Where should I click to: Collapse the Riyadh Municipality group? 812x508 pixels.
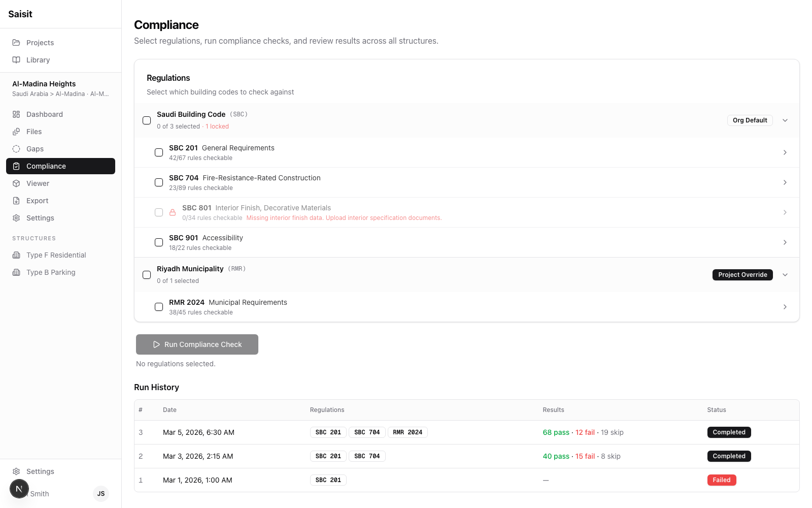pos(785,275)
